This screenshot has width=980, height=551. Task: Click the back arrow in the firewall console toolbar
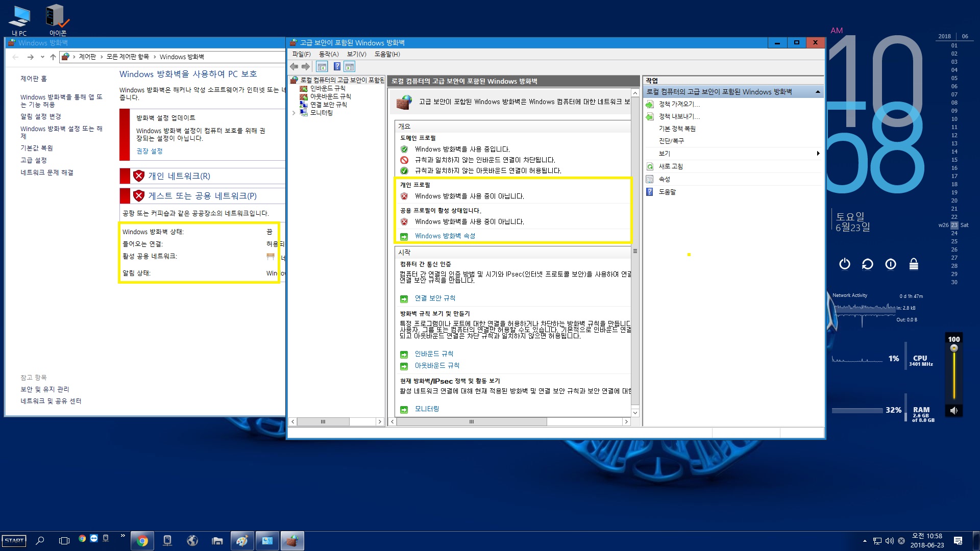pyautogui.click(x=294, y=66)
